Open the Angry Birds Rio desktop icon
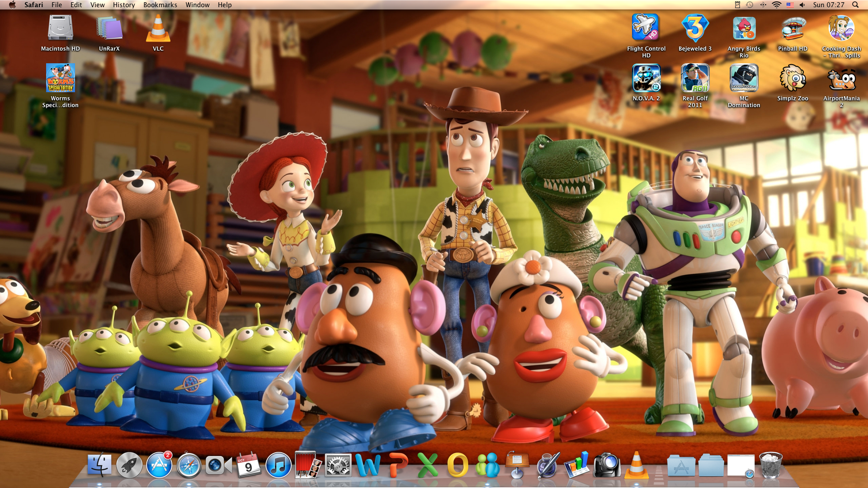Image resolution: width=868 pixels, height=488 pixels. [x=744, y=28]
